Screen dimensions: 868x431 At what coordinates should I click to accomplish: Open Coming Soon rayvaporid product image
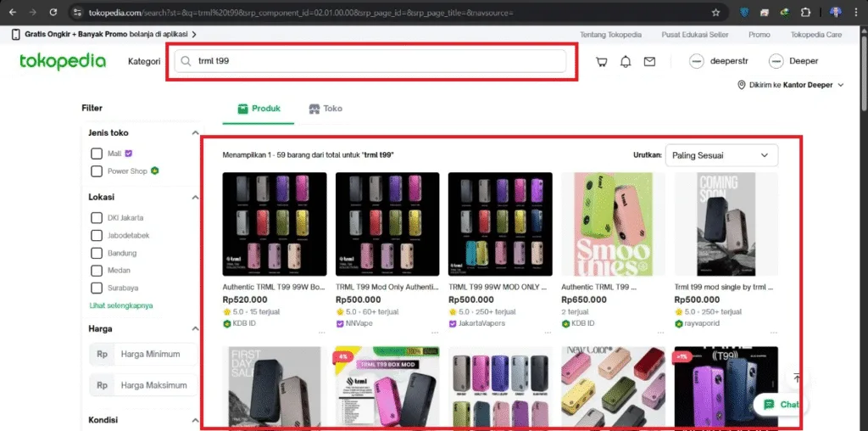click(726, 224)
